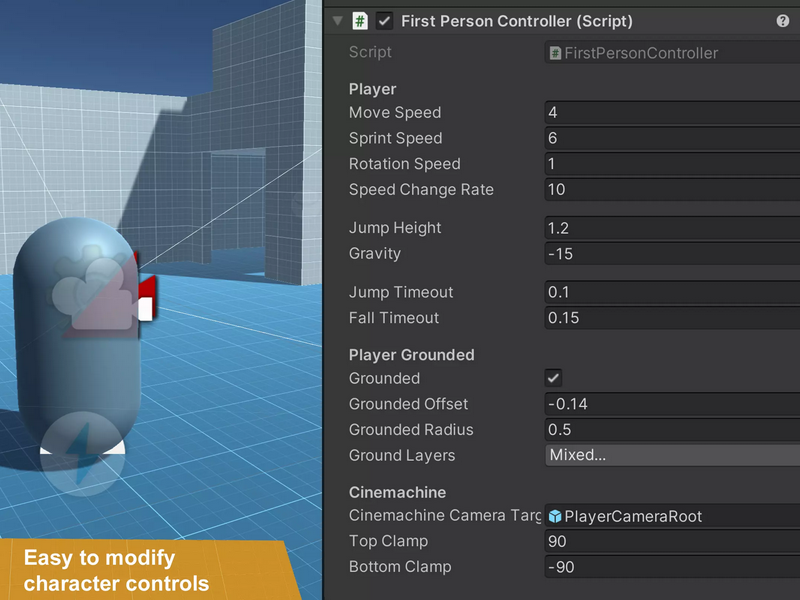800x600 pixels.
Task: Click the First Person Controller (Script) title
Action: (516, 21)
